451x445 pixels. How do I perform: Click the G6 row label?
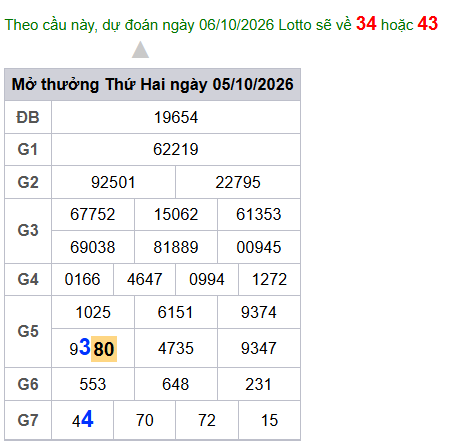click(28, 384)
